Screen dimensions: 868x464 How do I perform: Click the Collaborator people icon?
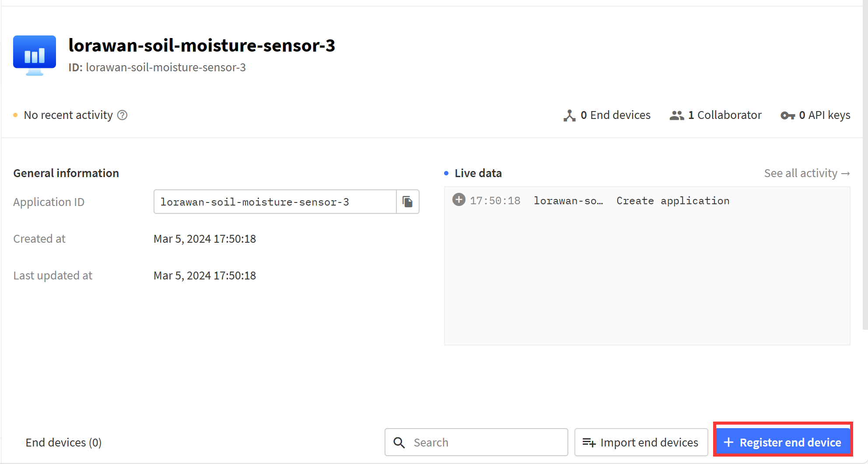coord(676,115)
